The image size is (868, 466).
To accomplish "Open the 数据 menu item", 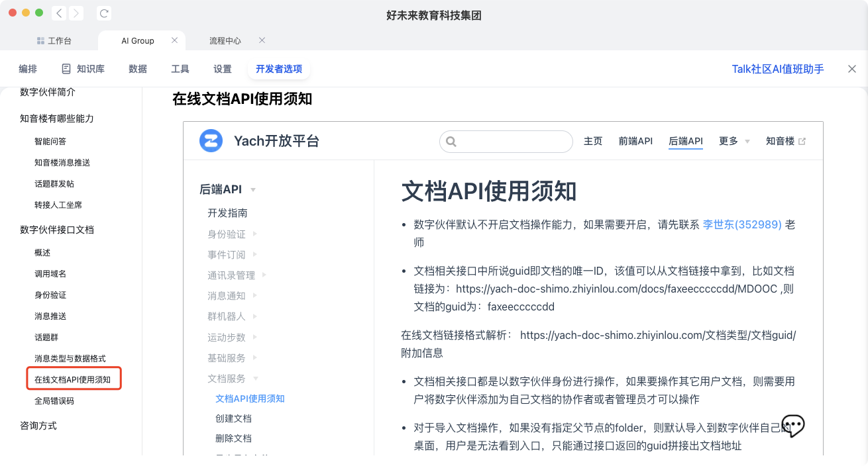I will pos(138,69).
